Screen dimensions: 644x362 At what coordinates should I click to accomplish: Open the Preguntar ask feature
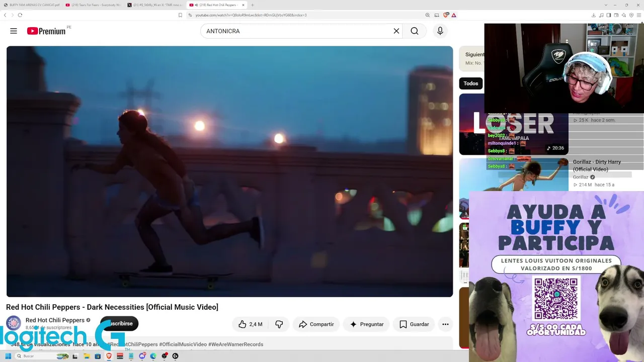367,324
